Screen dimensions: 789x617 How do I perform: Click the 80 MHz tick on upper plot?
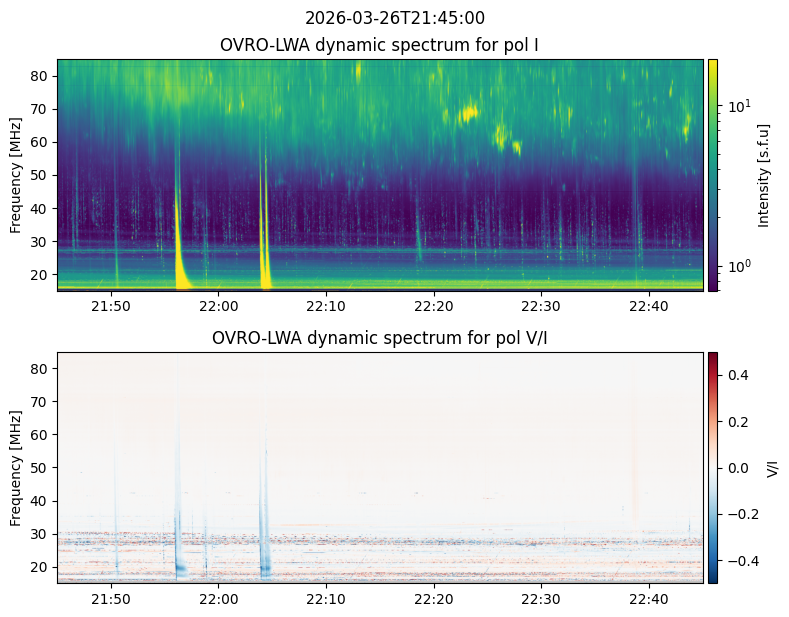[x=41, y=76]
